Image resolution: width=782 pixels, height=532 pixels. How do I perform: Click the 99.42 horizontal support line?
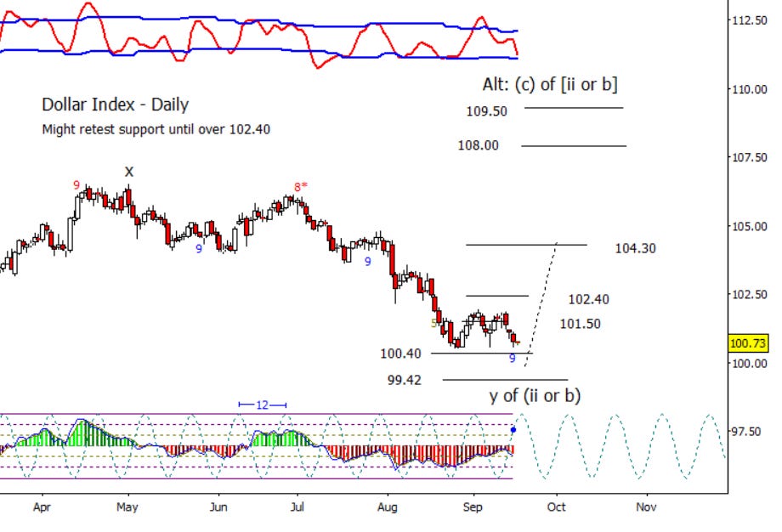(x=505, y=380)
